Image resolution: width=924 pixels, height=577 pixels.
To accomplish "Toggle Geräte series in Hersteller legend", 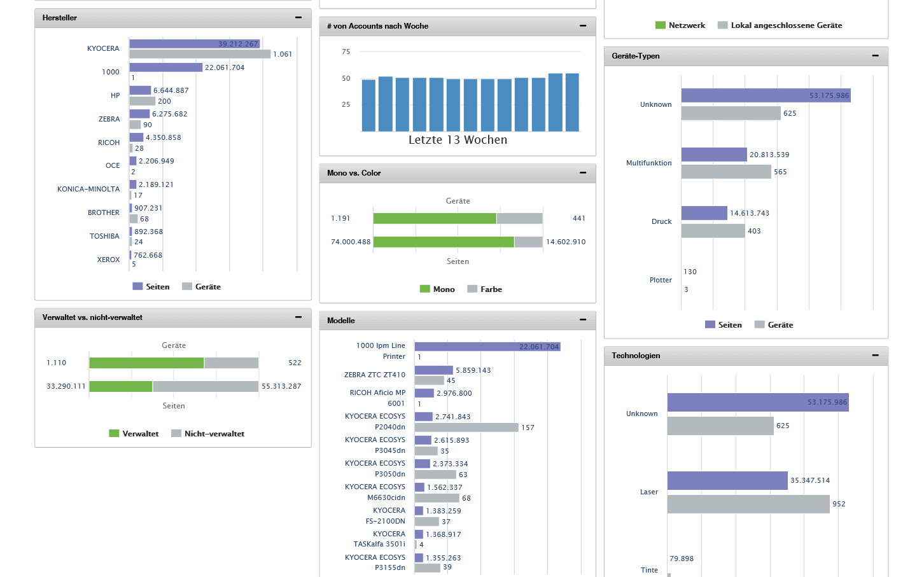I will tap(201, 287).
